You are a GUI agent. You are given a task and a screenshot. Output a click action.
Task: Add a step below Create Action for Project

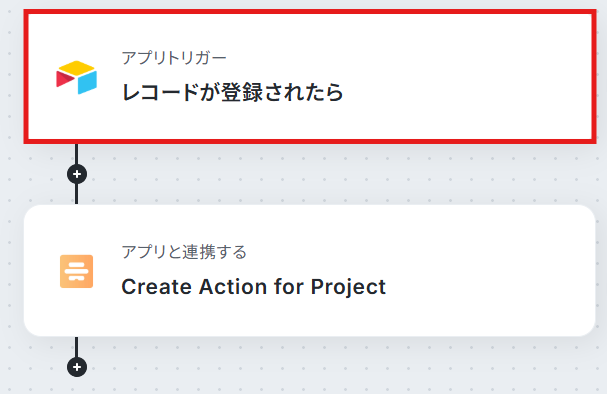(x=77, y=367)
